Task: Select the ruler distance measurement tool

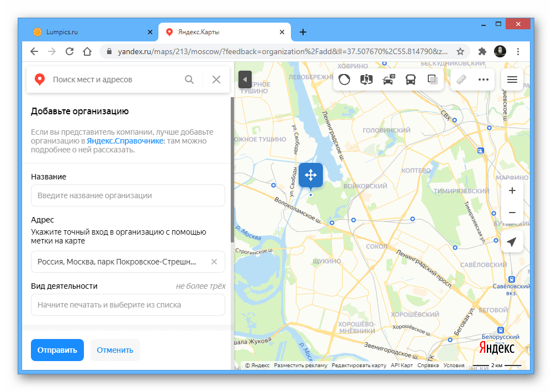Action: (462, 80)
